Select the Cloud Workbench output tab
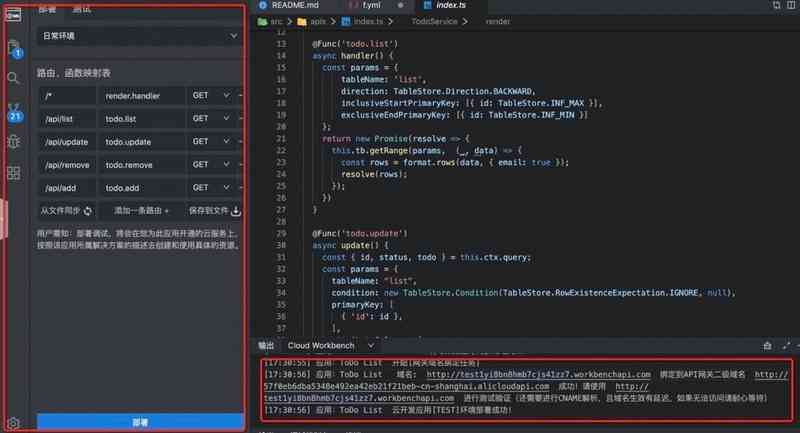This screenshot has height=433, width=800. coord(314,345)
